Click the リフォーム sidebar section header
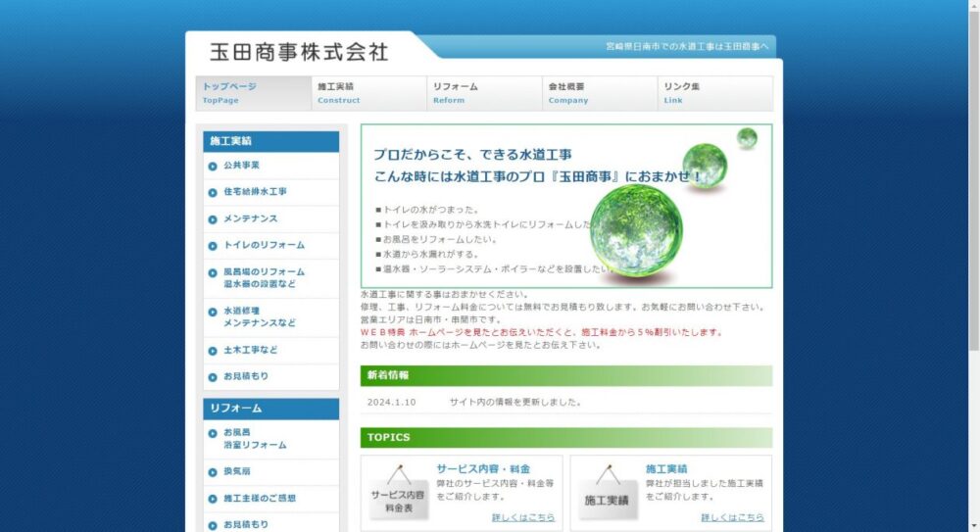 271,409
